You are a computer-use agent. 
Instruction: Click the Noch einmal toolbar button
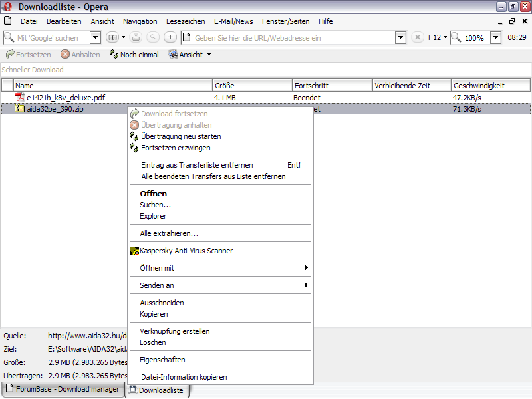click(x=134, y=55)
